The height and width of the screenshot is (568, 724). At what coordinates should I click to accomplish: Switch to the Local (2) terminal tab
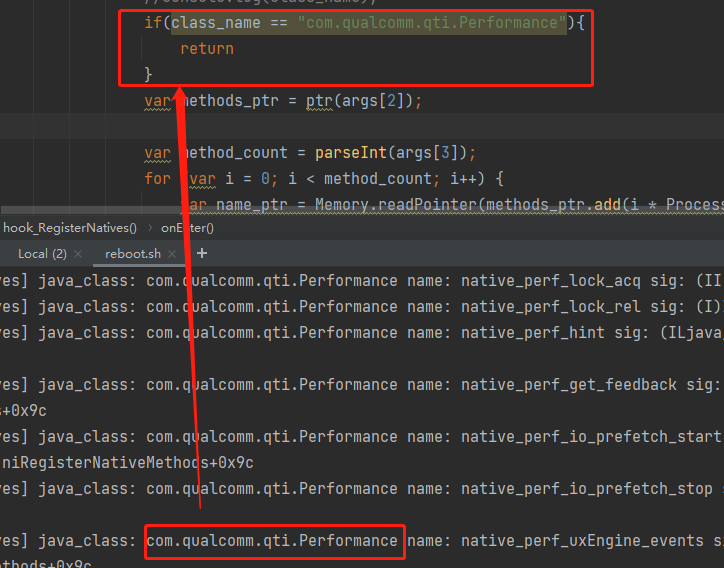42,254
